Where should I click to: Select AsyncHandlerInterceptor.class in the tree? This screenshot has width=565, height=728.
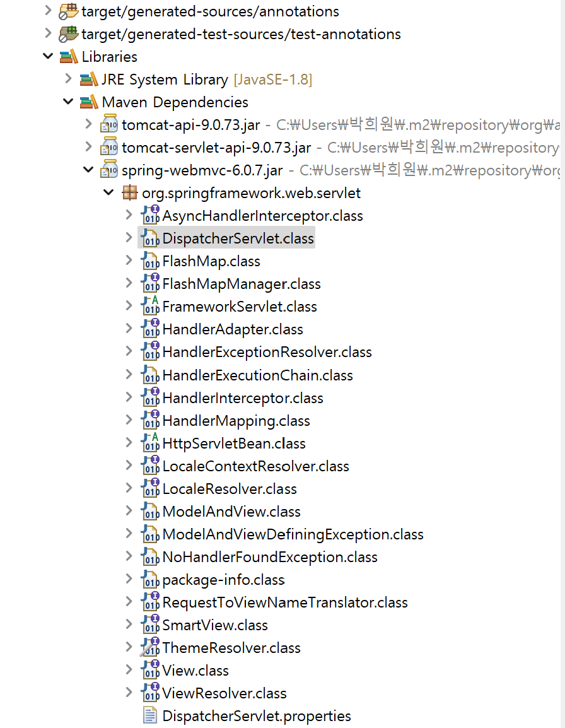pyautogui.click(x=263, y=216)
